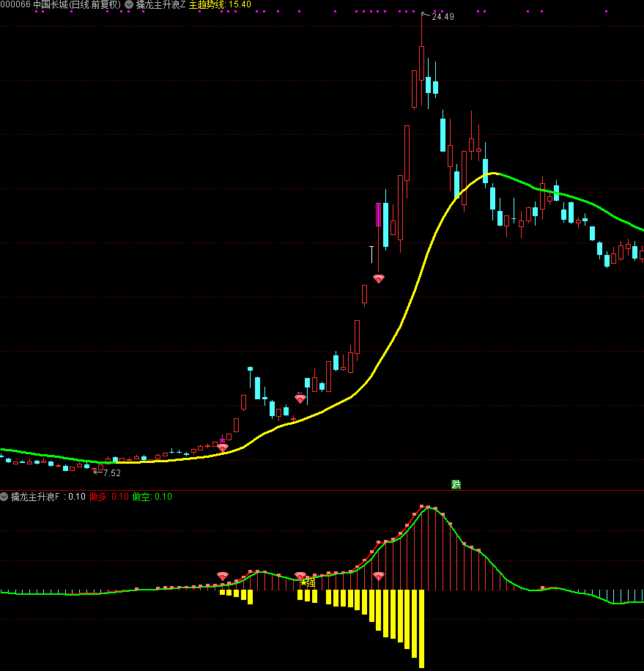Click the tallest red candle below 24.49
The image size is (644, 671).
[x=421, y=76]
